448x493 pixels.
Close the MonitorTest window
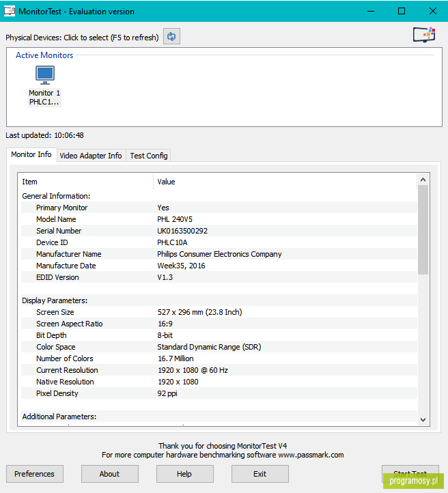point(432,12)
